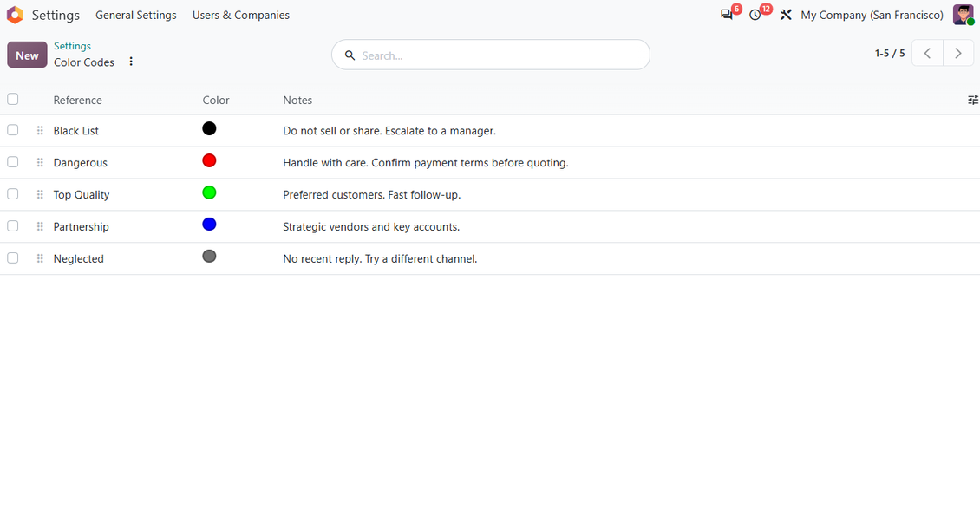Open the Neglected record

(78, 258)
